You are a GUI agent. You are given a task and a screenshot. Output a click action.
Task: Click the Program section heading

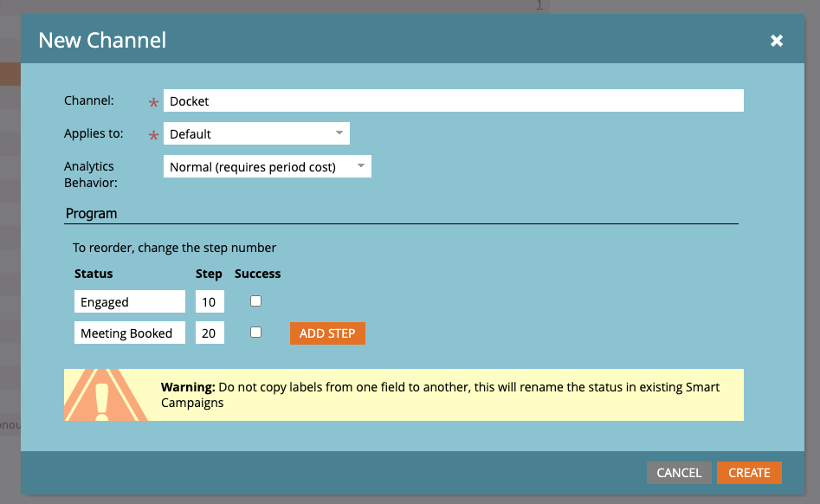[91, 213]
